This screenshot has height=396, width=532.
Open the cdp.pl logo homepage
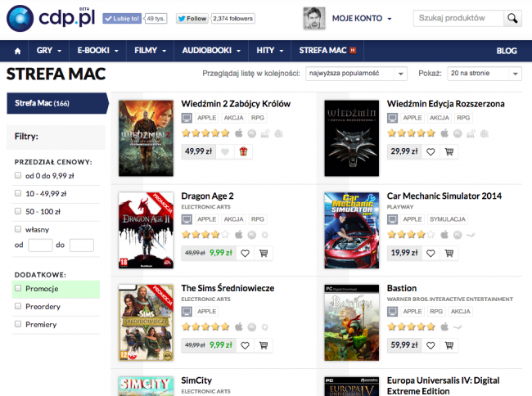coord(51,18)
